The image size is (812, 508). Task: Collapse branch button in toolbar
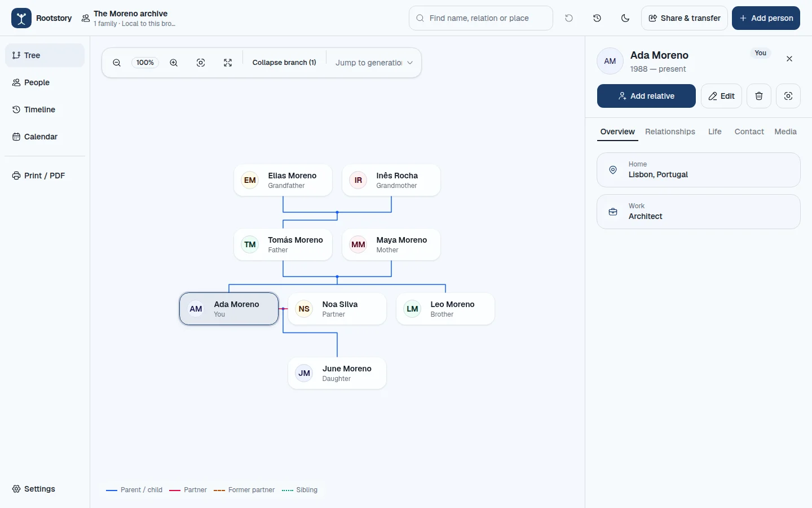pyautogui.click(x=284, y=63)
